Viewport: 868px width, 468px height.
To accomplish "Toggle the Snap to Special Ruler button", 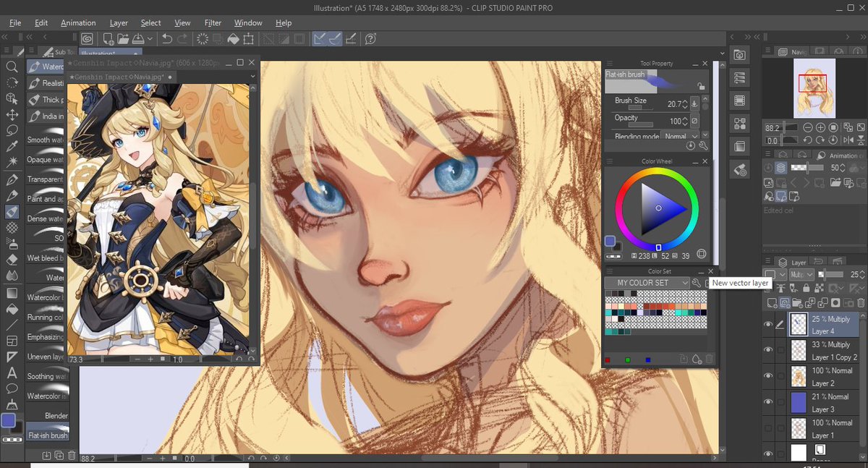I will (336, 39).
